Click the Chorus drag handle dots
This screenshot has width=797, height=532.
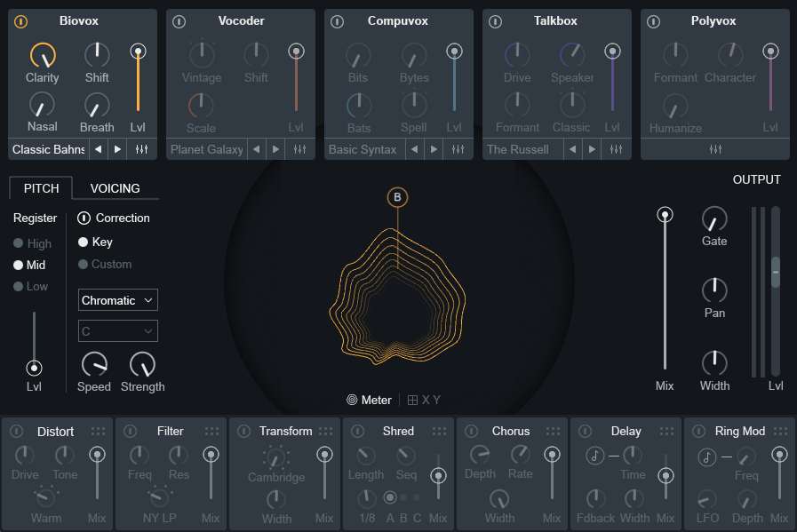click(x=553, y=432)
